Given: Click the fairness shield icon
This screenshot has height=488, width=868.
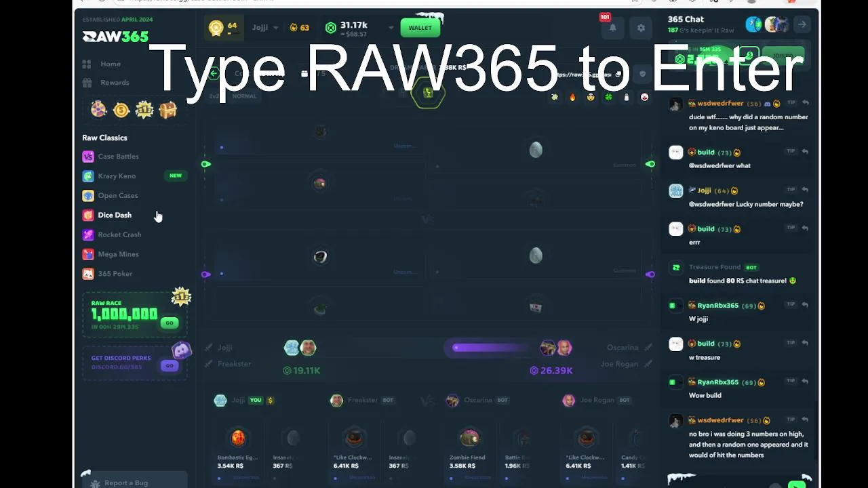Looking at the screenshot, I should pyautogui.click(x=642, y=74).
